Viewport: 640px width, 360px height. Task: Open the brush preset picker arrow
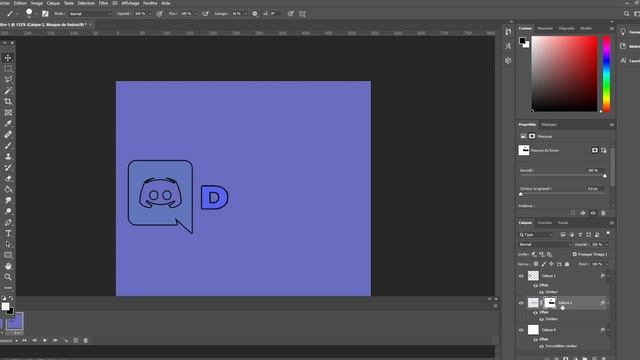coord(36,14)
